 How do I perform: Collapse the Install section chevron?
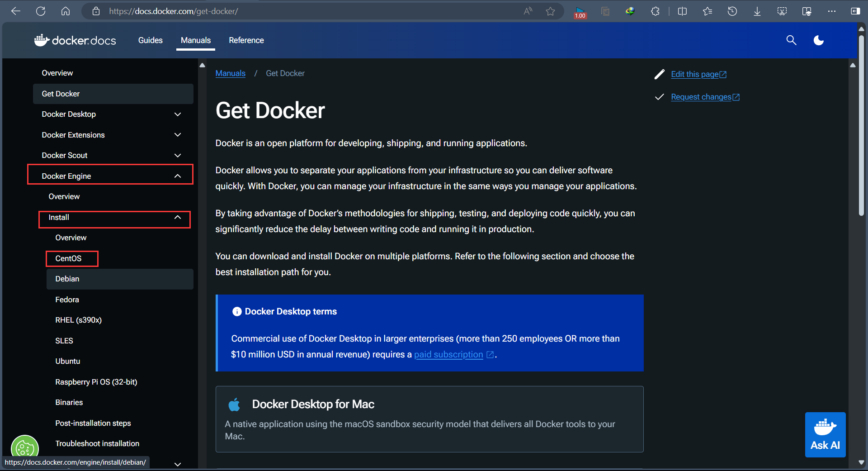pos(178,217)
